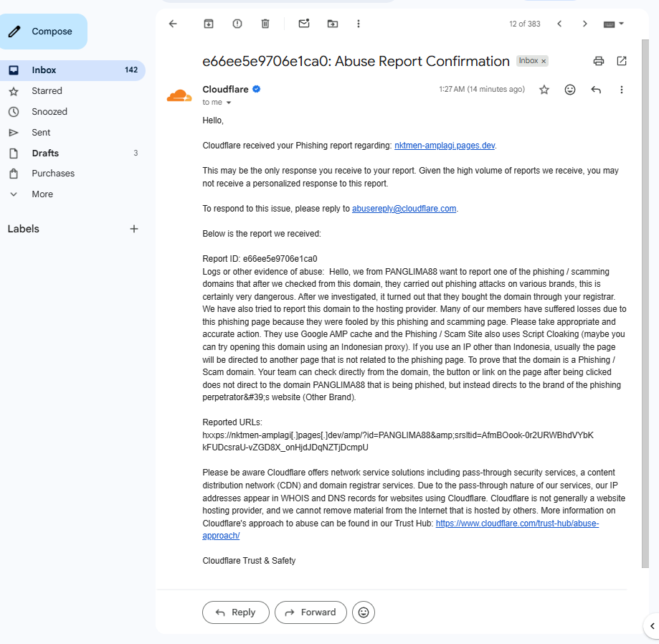Screen dimensions: 659x644
Task: Click the 'Report ID: e66ee5e9706e1ca0' line
Action: click(x=260, y=258)
